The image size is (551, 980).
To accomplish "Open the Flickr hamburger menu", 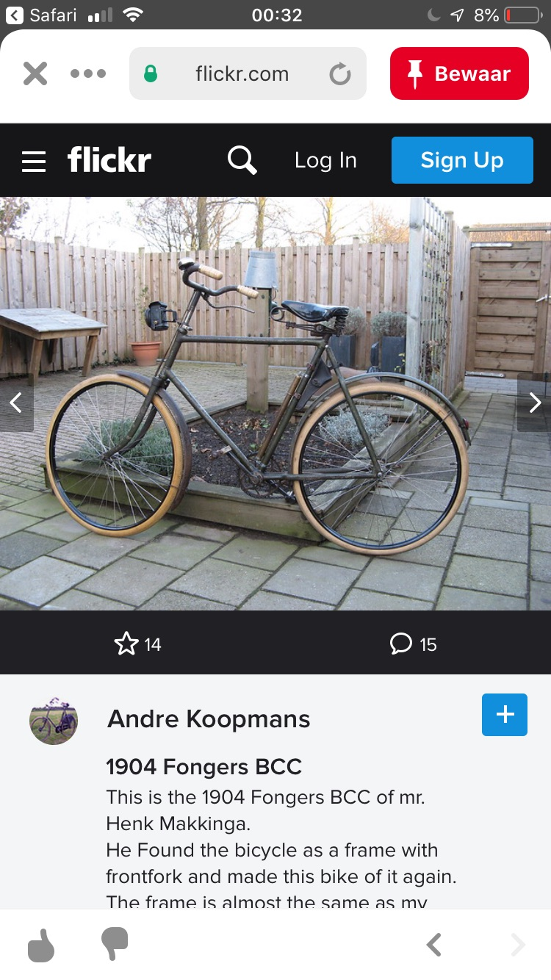I will [x=34, y=161].
